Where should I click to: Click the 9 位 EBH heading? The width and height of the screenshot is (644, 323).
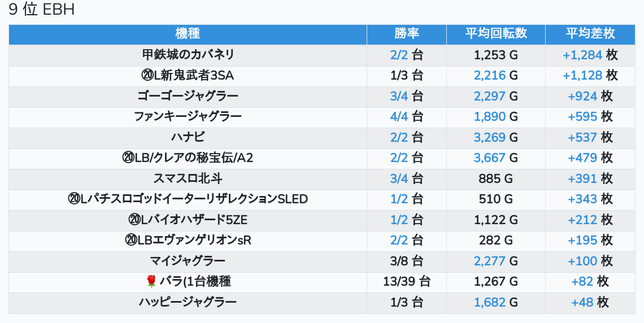[x=42, y=10]
